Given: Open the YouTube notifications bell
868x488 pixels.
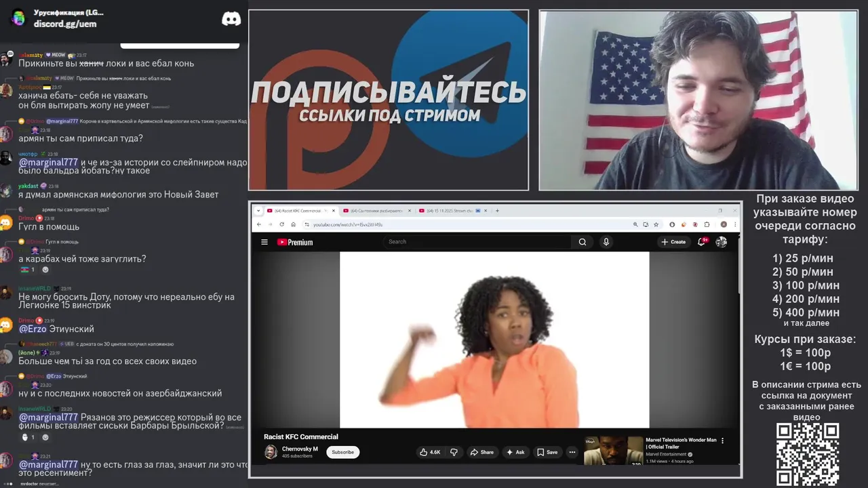Looking at the screenshot, I should tap(702, 241).
